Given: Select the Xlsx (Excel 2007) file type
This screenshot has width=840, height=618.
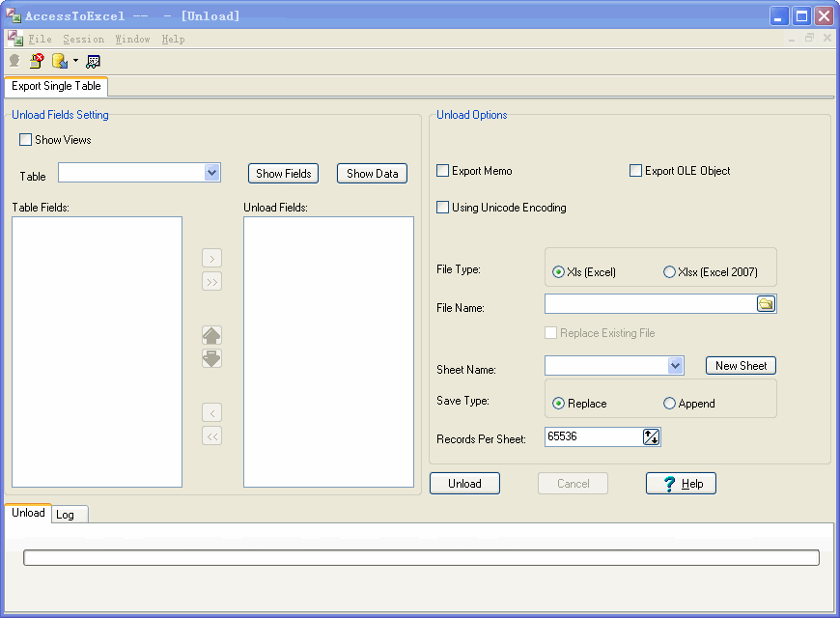Looking at the screenshot, I should click(x=669, y=272).
